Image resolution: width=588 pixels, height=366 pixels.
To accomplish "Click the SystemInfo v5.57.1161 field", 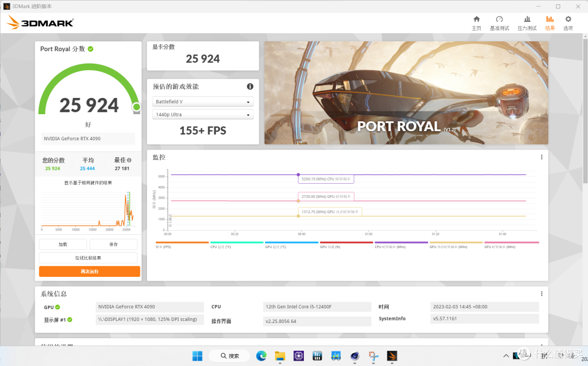I will pyautogui.click(x=485, y=319).
